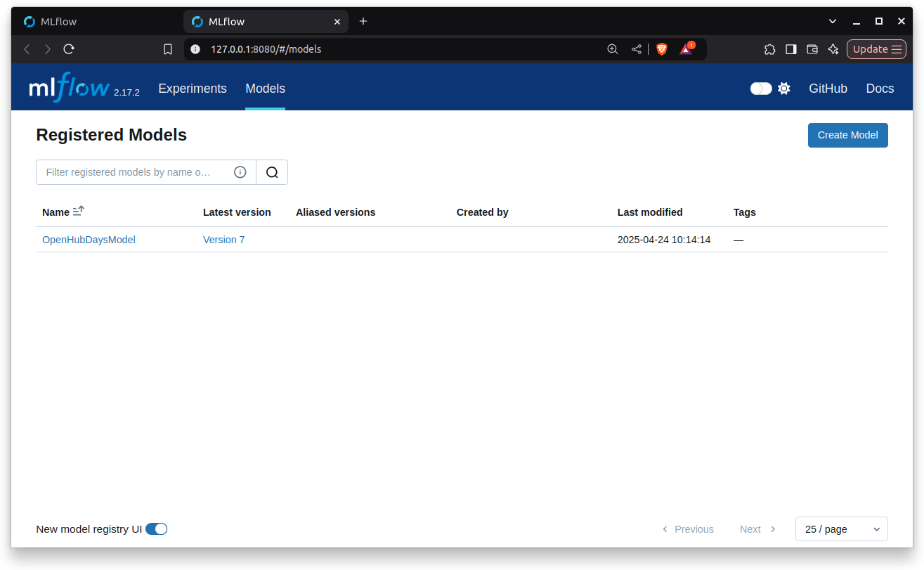This screenshot has height=570, width=924.
Task: Open the Leo AI sparkle icon
Action: click(833, 49)
